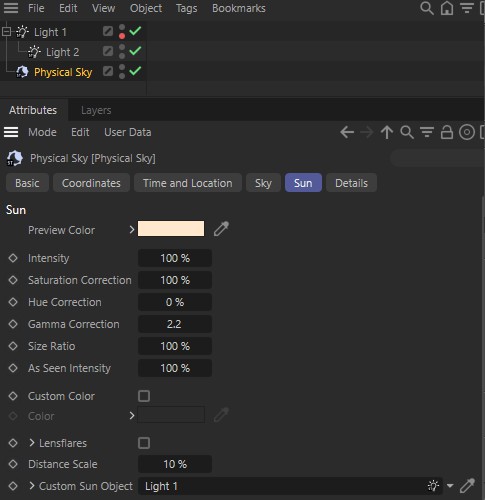485x500 pixels.
Task: Click the up arrow in Attributes toolbar
Action: [x=387, y=132]
